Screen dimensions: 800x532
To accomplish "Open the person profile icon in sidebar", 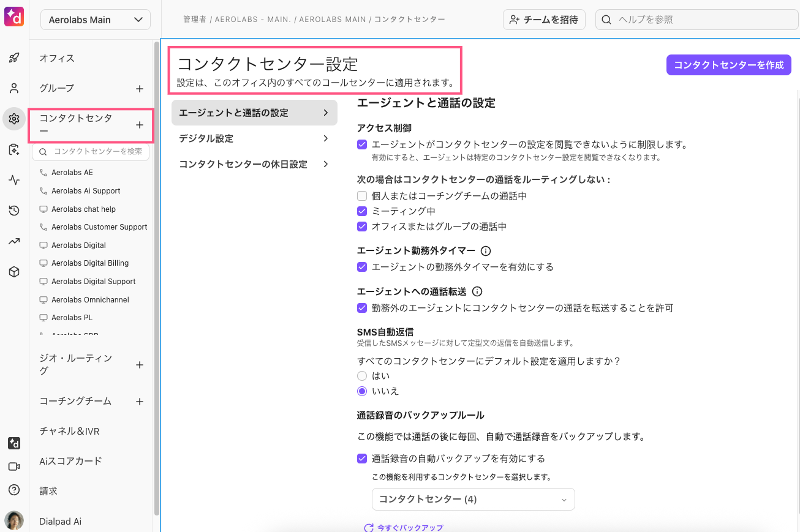I will coord(14,88).
